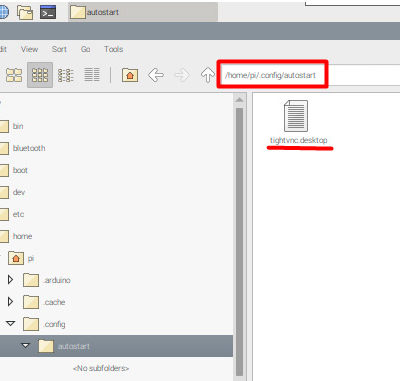Launch the file manager from taskbar

click(x=25, y=12)
